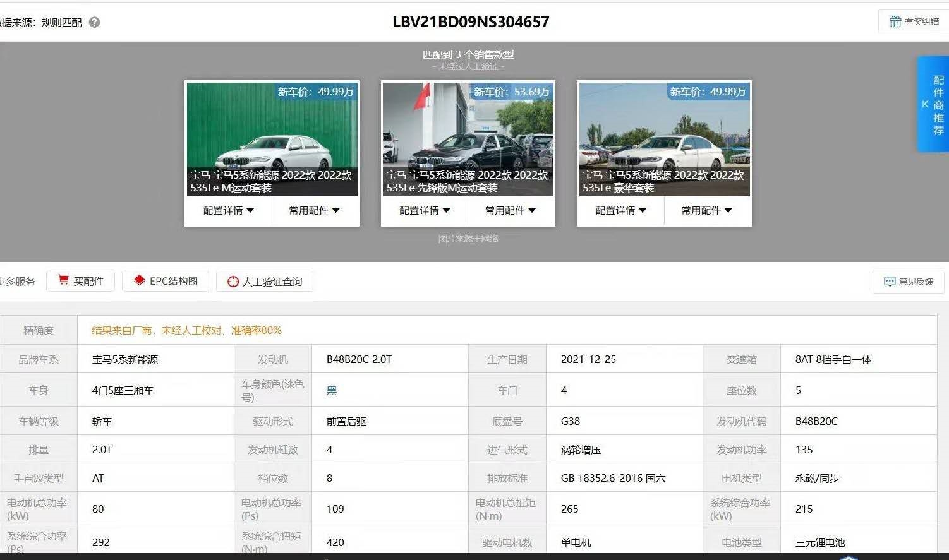Click the blue 黑 body color link
The image size is (949, 560).
click(332, 390)
